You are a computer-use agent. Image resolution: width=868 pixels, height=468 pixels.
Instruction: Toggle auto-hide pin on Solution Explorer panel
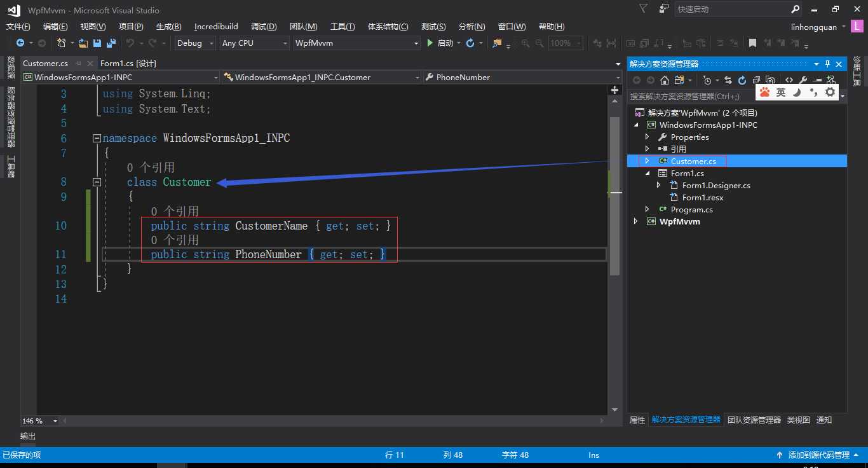[x=828, y=64]
